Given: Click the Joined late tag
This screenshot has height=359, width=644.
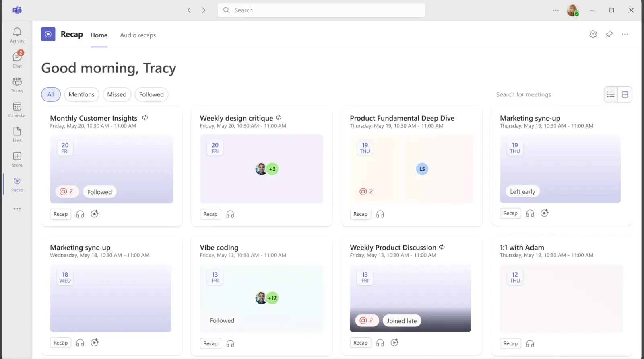Looking at the screenshot, I should (x=402, y=321).
